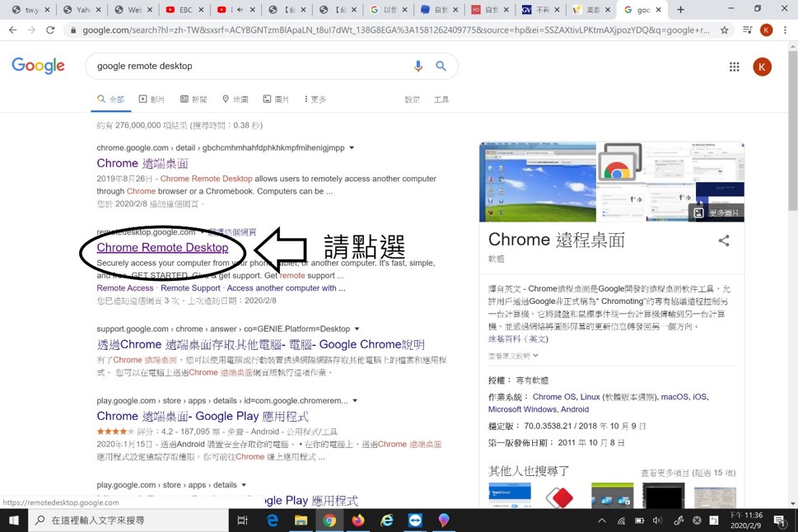Click the Chrome Remote Desktop logo thumbnail
This screenshot has height=532, width=798.
(x=619, y=163)
